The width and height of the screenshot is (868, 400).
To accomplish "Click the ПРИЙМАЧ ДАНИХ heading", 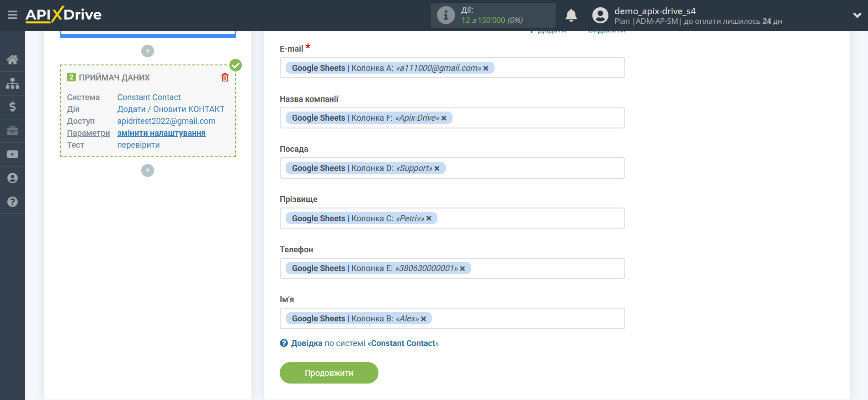I will (x=114, y=78).
